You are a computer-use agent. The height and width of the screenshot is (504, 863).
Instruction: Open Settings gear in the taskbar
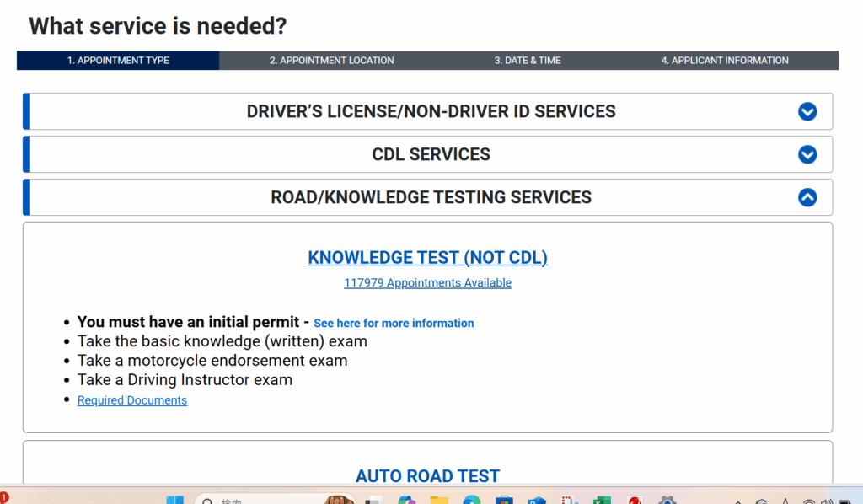click(667, 500)
